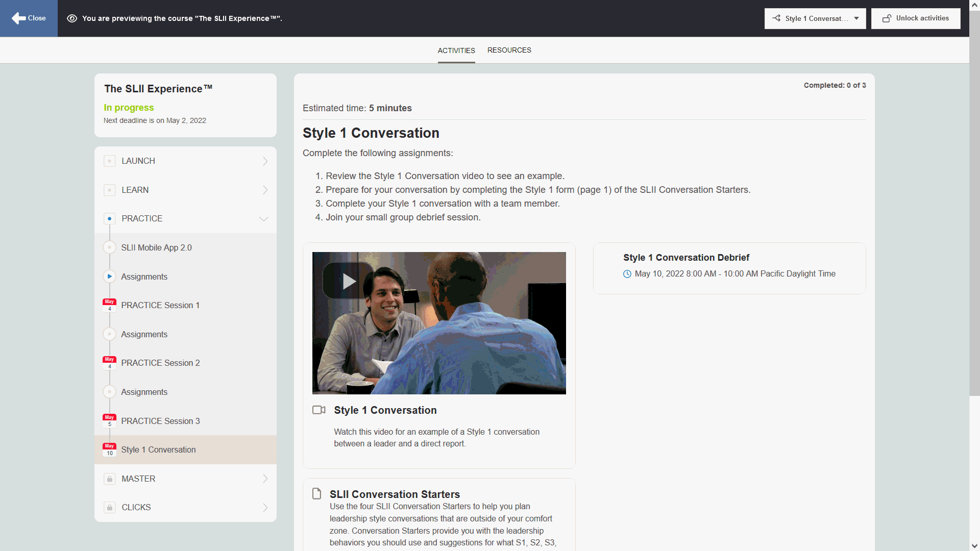This screenshot has width=980, height=551.
Task: Click the circle icon beside SLII Mobile App 2.0
Action: (x=109, y=247)
